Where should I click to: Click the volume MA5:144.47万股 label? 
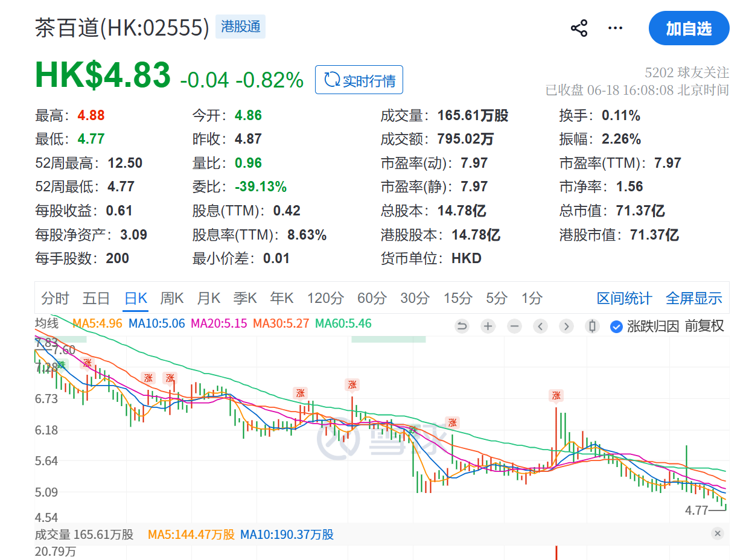[x=191, y=535]
